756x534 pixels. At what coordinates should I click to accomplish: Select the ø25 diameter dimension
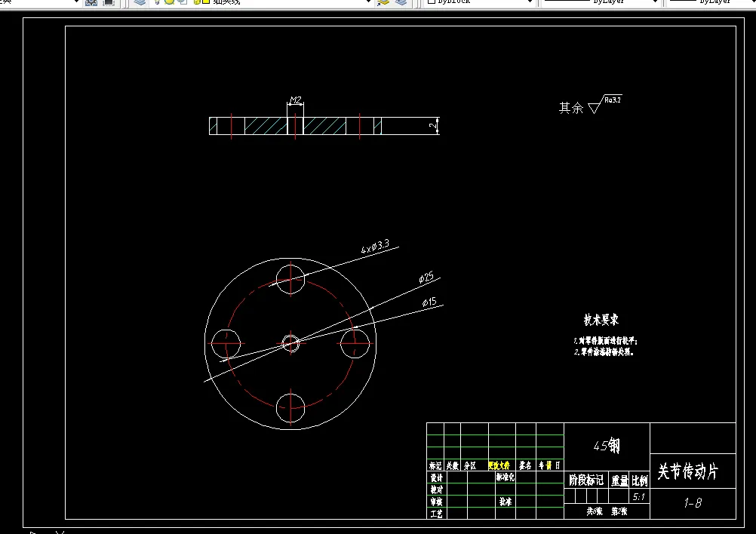(x=426, y=278)
